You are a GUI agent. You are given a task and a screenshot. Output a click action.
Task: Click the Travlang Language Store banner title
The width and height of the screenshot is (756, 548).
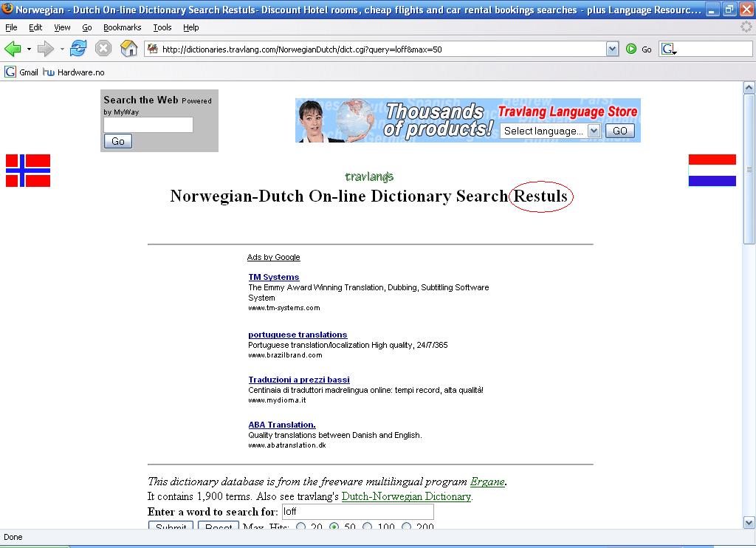point(568,112)
